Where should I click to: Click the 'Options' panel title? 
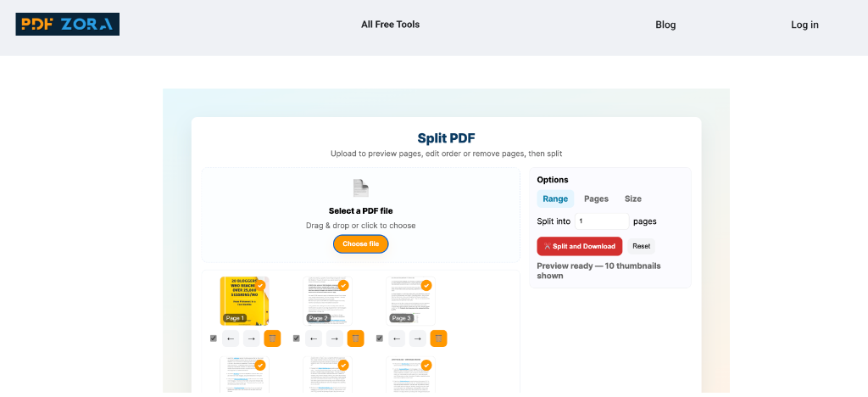point(553,180)
